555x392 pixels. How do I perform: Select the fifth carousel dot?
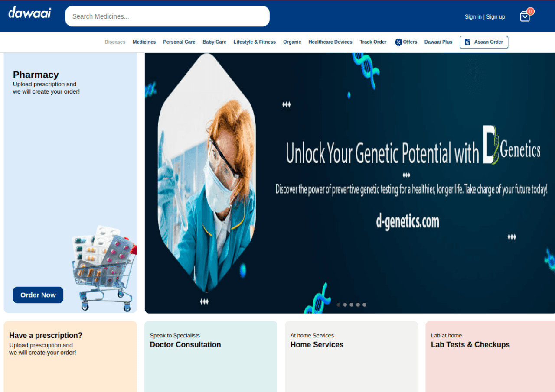pos(365,305)
